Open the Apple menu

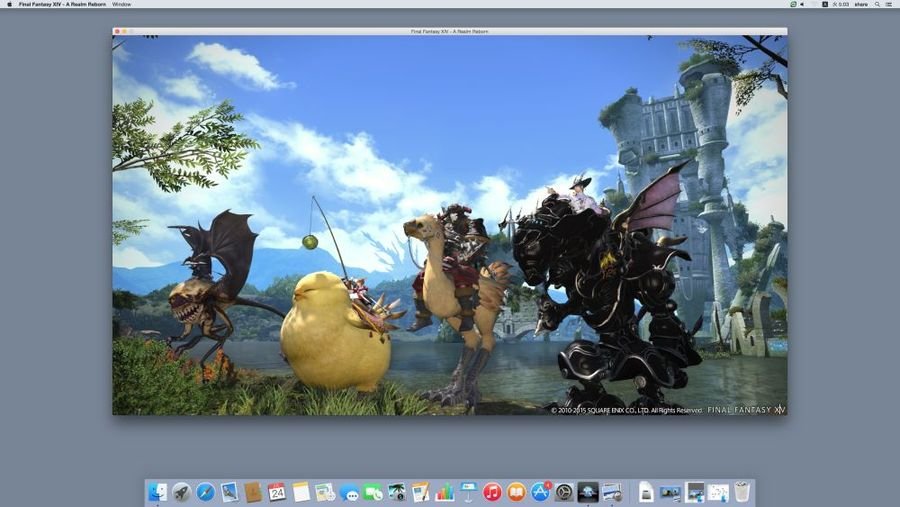[x=9, y=4]
